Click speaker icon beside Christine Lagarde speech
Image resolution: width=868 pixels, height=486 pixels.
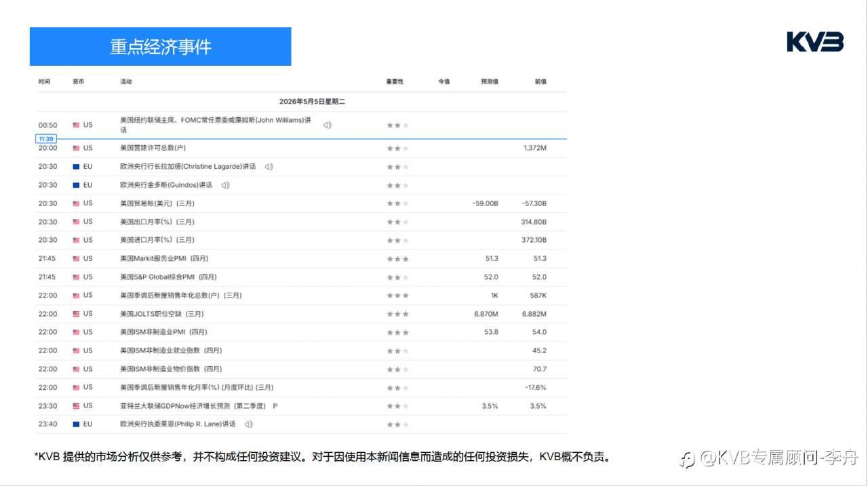click(x=269, y=166)
